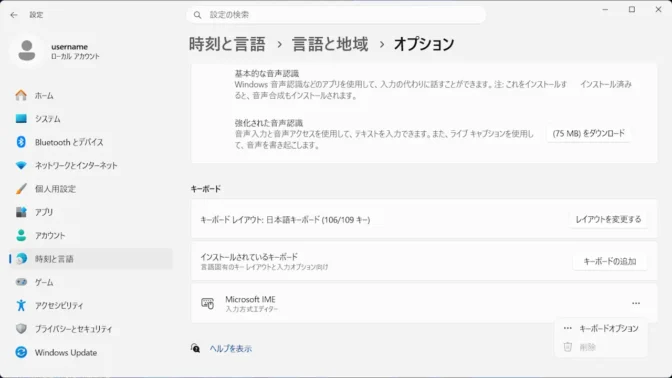Close the Settings window
The height and width of the screenshot is (378, 672).
tap(658, 9)
